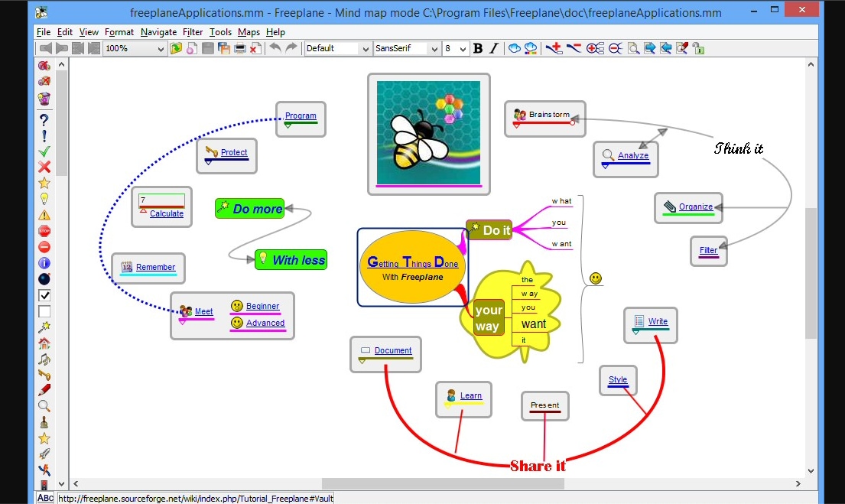Toggle bold text formatting
The image size is (845, 504).
(x=477, y=48)
